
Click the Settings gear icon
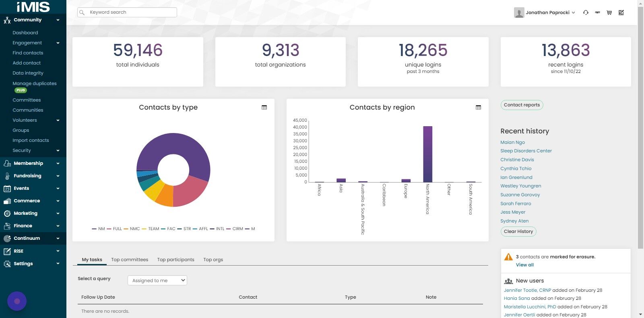pyautogui.click(x=7, y=264)
